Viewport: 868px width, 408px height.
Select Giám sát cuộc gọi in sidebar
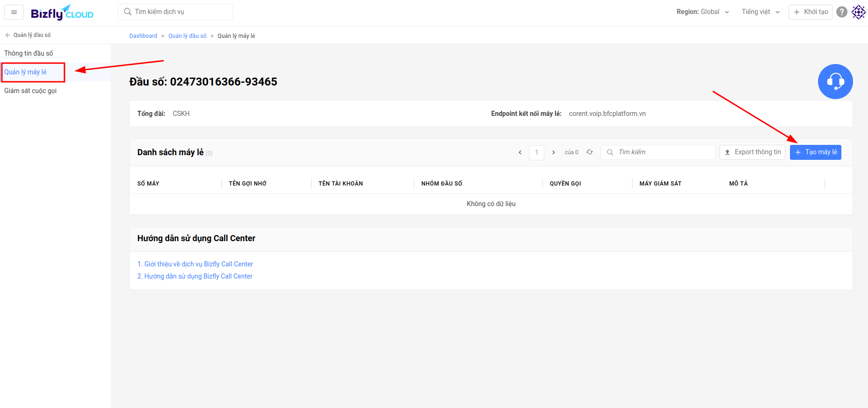pos(30,91)
